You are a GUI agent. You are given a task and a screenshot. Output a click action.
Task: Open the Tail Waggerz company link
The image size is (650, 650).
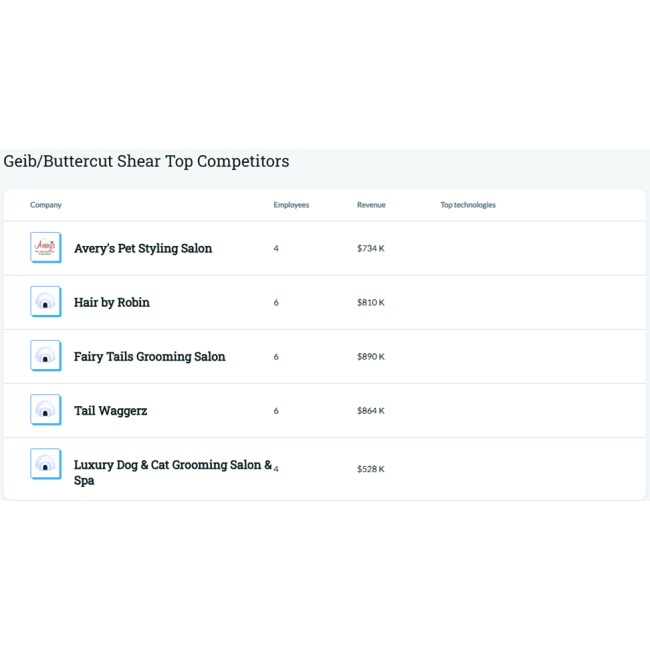tap(110, 410)
